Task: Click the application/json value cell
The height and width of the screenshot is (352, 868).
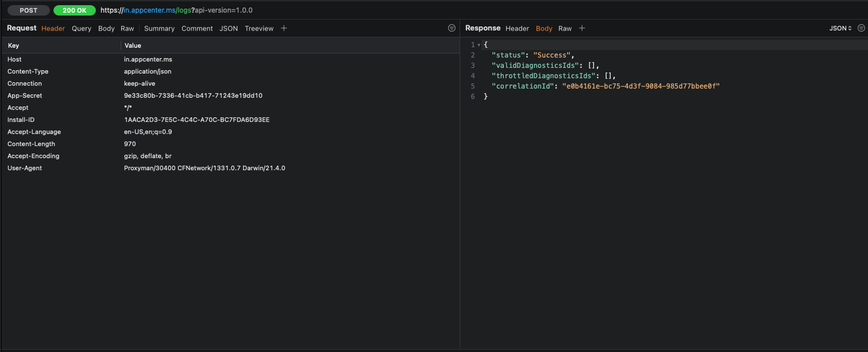Action: tap(148, 71)
